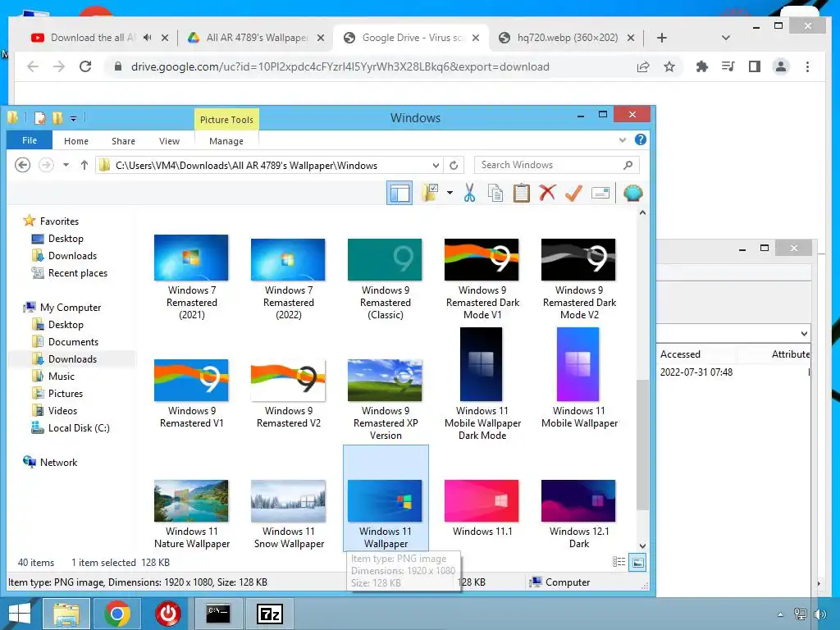Mute the Download the all AR tab audio icon
The width and height of the screenshot is (840, 630).
(148, 38)
